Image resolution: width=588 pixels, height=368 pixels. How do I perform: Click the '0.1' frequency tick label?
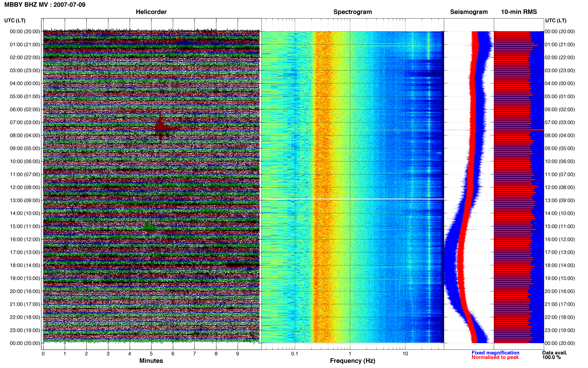tap(295, 354)
